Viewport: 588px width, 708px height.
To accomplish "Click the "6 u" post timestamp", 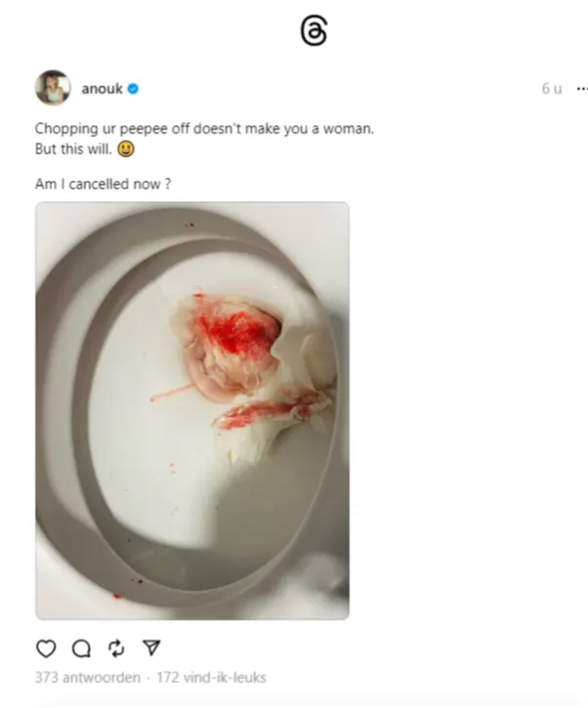I will tap(552, 89).
